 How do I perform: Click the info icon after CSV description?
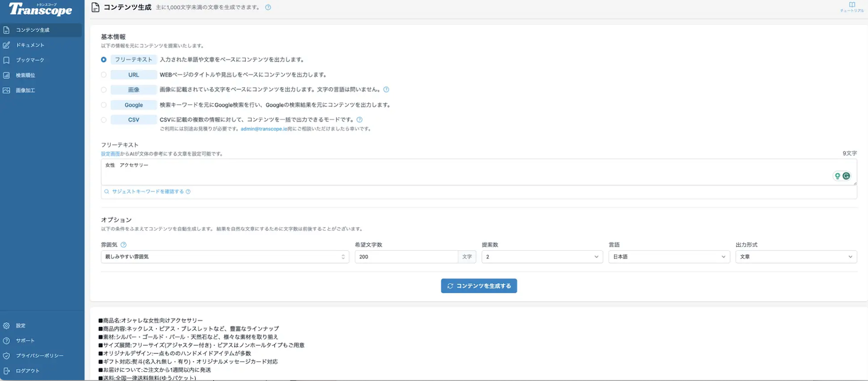(359, 120)
